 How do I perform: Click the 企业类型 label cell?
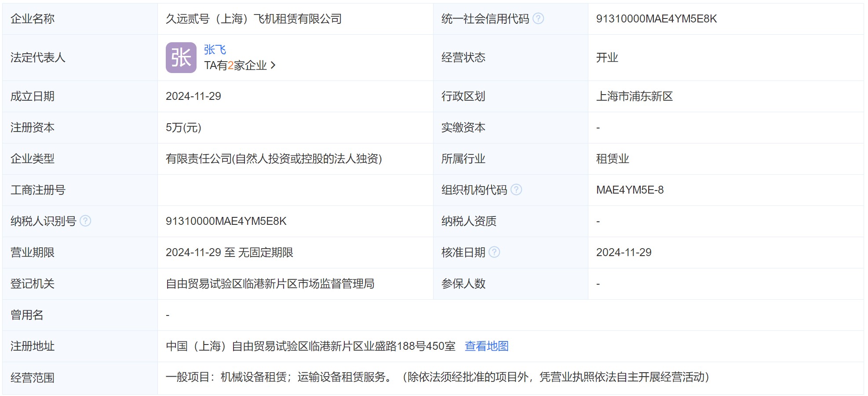(80, 159)
